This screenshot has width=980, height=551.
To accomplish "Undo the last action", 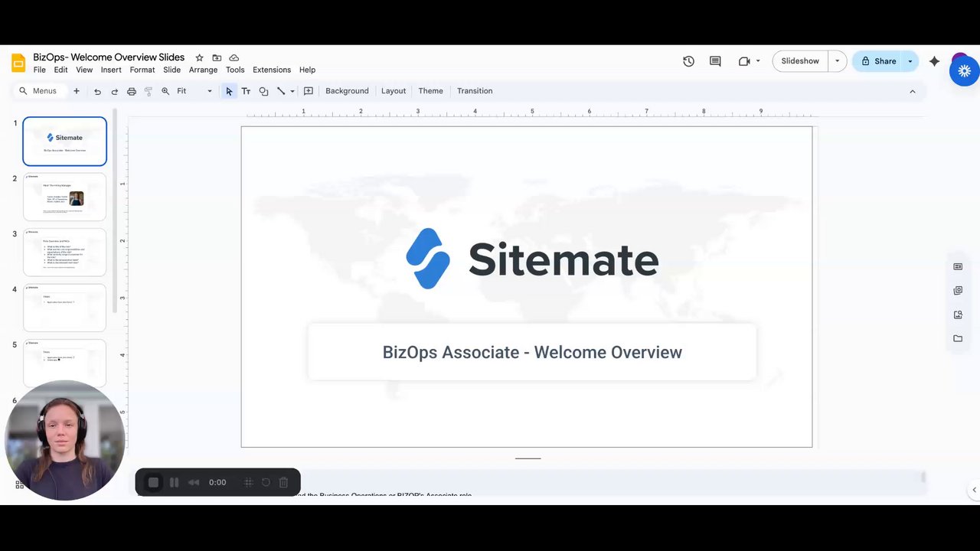I will pos(97,91).
